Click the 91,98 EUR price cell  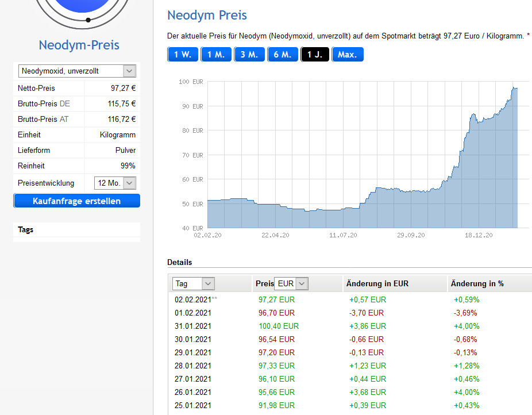click(276, 405)
